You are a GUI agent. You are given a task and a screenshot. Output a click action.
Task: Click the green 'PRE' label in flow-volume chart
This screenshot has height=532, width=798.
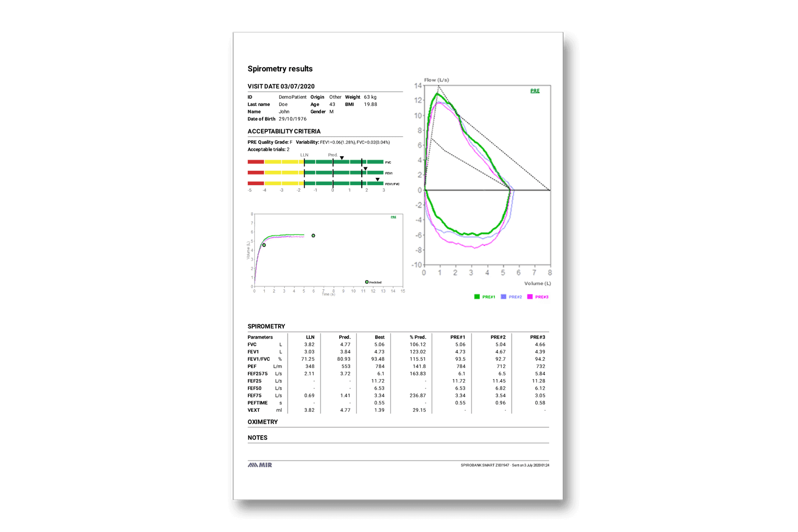pyautogui.click(x=535, y=90)
